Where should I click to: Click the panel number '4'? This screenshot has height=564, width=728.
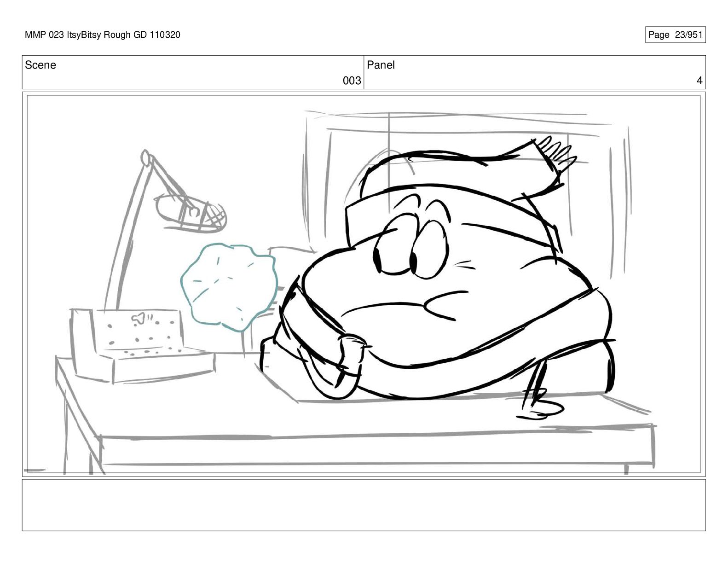tap(699, 81)
